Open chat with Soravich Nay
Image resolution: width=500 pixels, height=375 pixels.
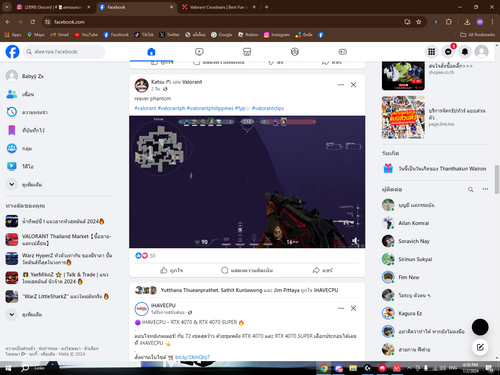click(x=435, y=241)
